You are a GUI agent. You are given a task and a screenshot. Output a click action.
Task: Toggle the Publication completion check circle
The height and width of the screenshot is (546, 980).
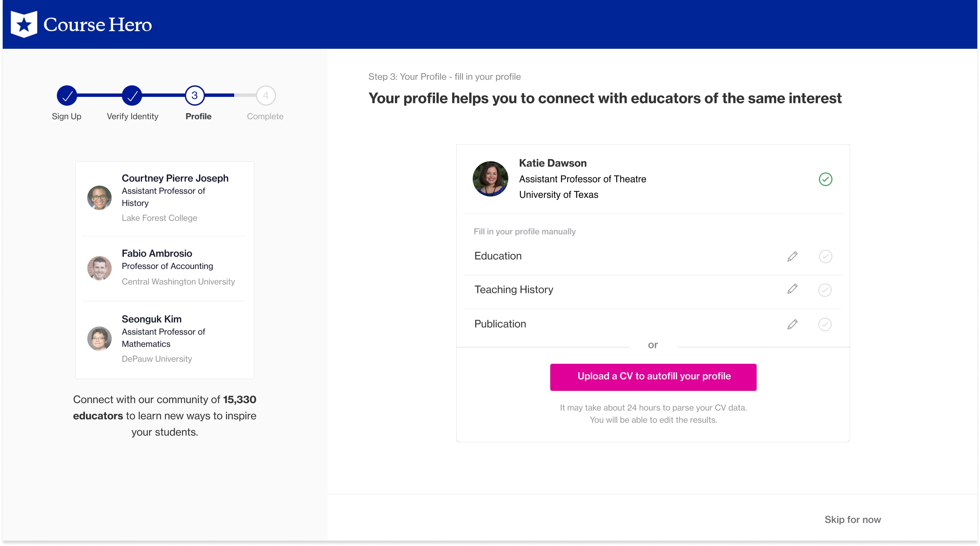[x=825, y=324]
